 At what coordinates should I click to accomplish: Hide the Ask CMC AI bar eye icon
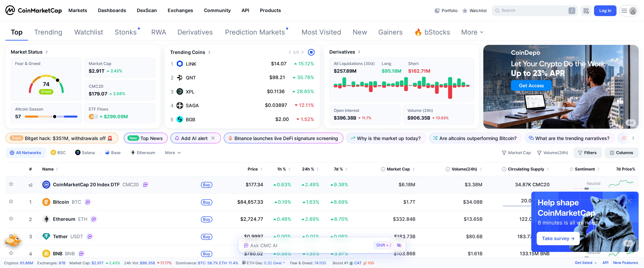[399, 245]
